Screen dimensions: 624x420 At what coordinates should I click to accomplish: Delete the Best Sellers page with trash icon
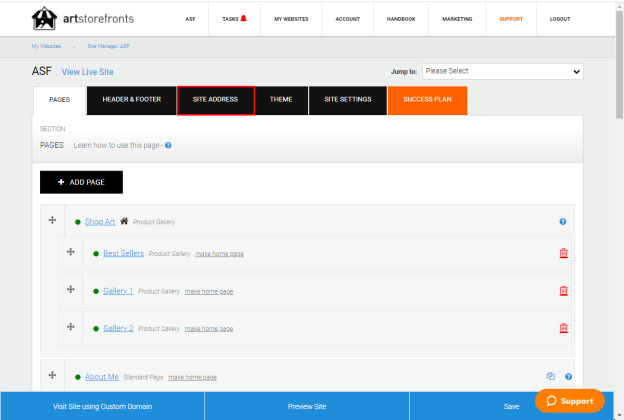[563, 253]
